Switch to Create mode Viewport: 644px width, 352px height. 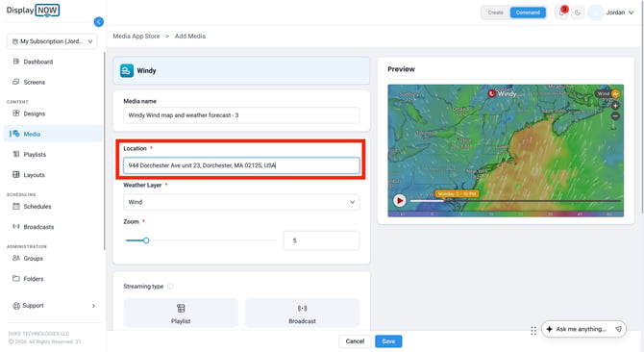(496, 13)
